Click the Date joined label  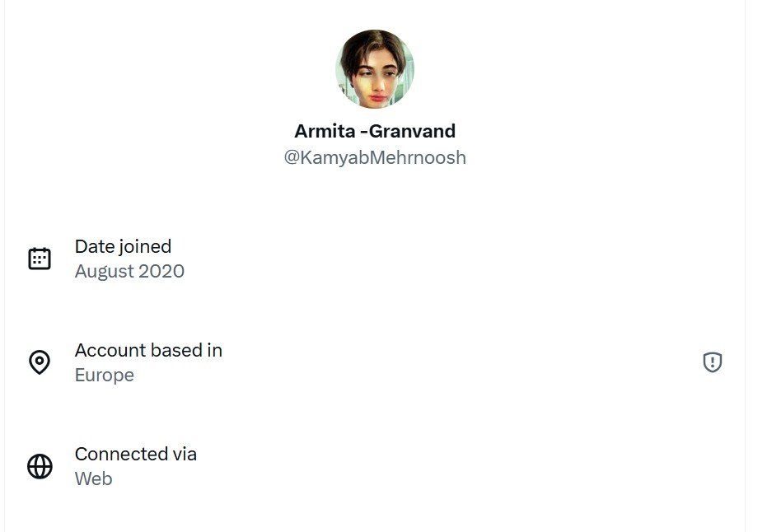point(123,246)
